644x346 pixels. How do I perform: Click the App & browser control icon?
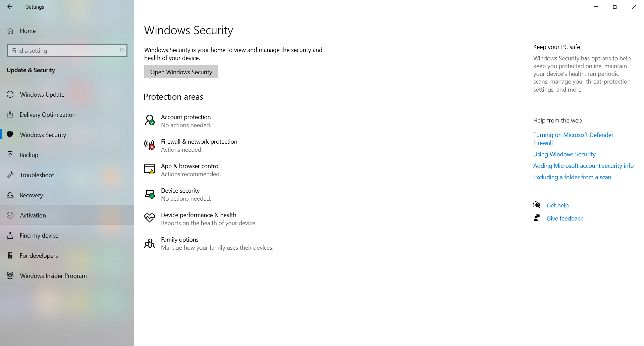[x=150, y=169]
